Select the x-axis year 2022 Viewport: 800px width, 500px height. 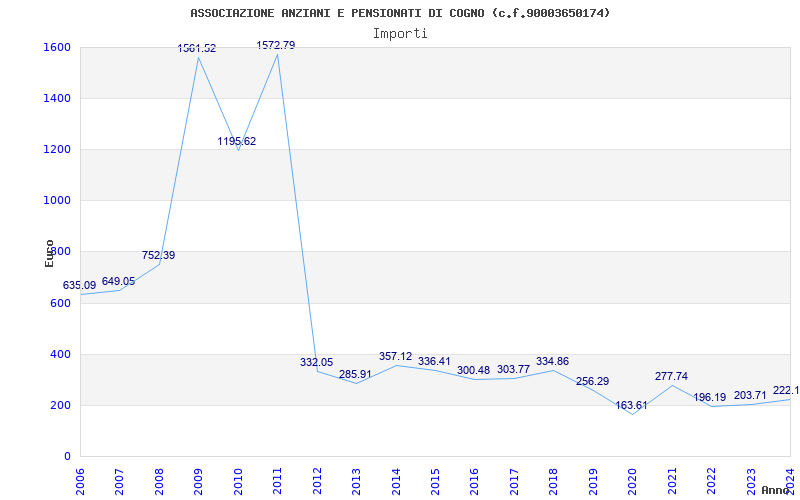711,481
